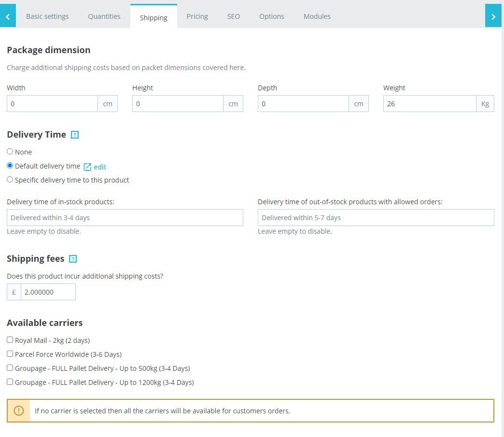The height and width of the screenshot is (437, 504).
Task: Tick Groupage Pallet Delivery up to 1200kg
Action: tap(10, 382)
